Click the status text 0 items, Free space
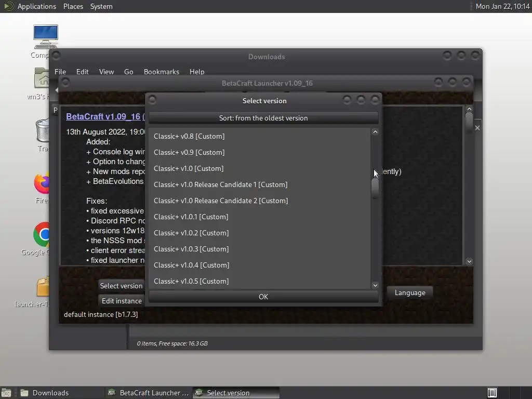This screenshot has width=532, height=399. (172, 343)
